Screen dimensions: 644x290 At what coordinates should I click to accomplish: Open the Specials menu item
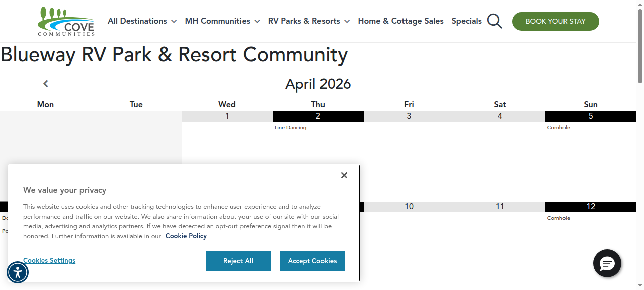pos(467,21)
